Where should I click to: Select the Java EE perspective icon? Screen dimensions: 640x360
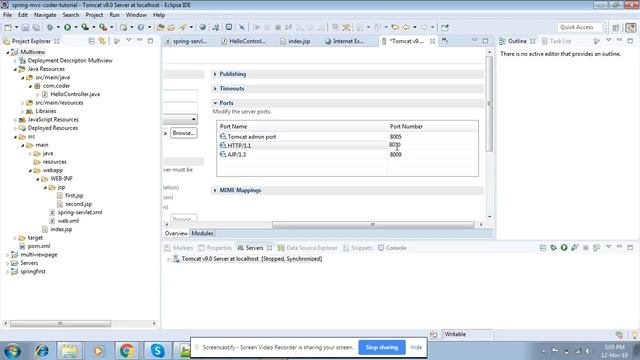631,27
